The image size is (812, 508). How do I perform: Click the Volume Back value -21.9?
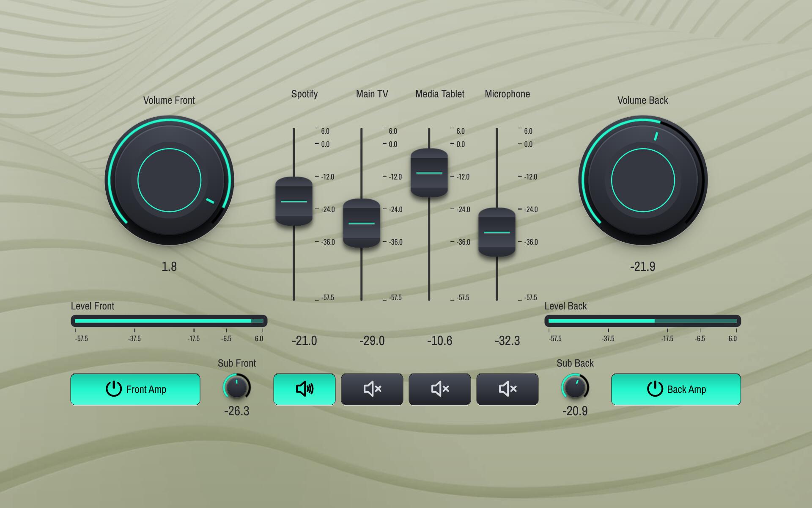pos(642,267)
